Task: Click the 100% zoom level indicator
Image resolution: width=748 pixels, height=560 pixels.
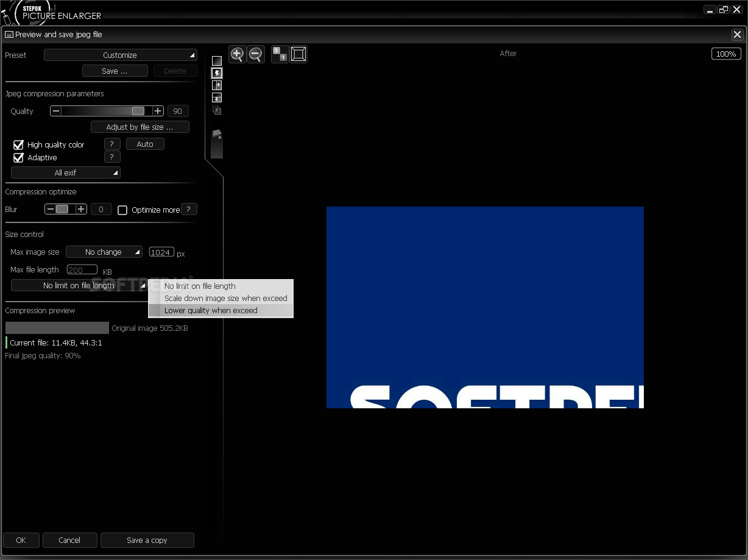Action: [x=726, y=54]
